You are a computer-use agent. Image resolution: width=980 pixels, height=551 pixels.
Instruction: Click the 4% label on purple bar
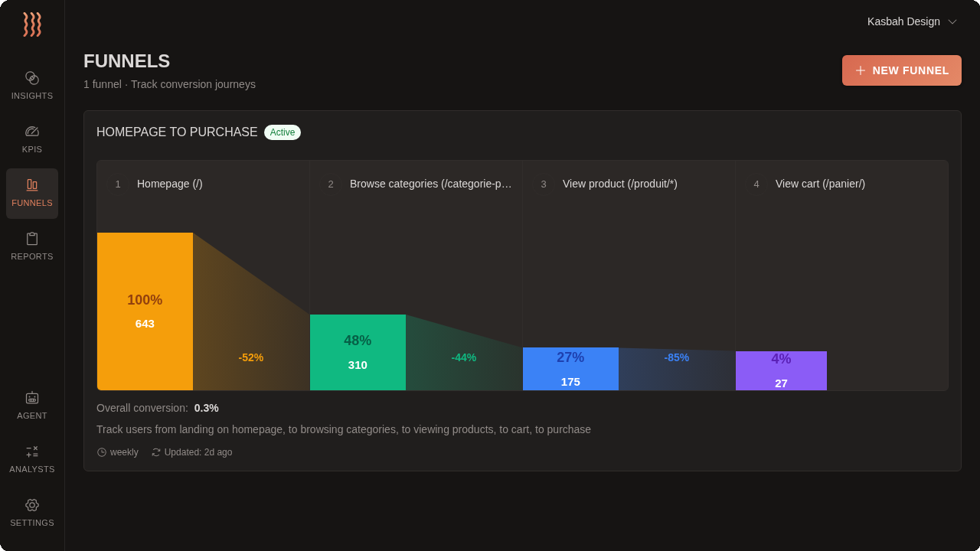[781, 359]
